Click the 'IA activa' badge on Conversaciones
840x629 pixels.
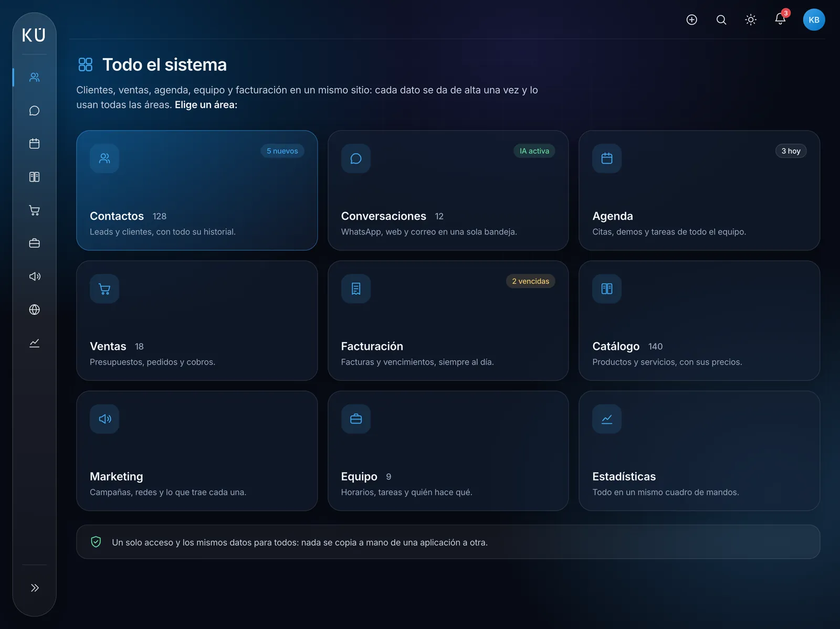(x=534, y=151)
